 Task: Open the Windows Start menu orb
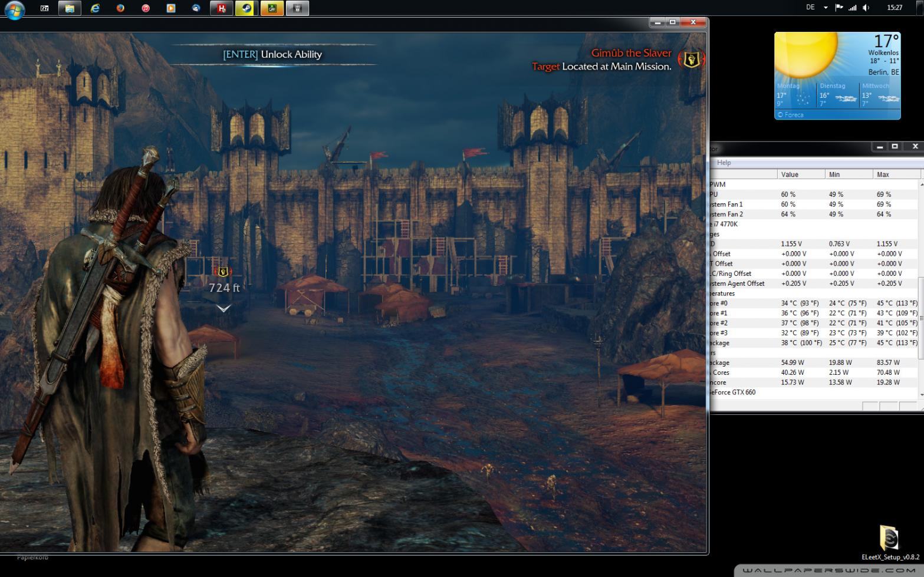point(14,9)
